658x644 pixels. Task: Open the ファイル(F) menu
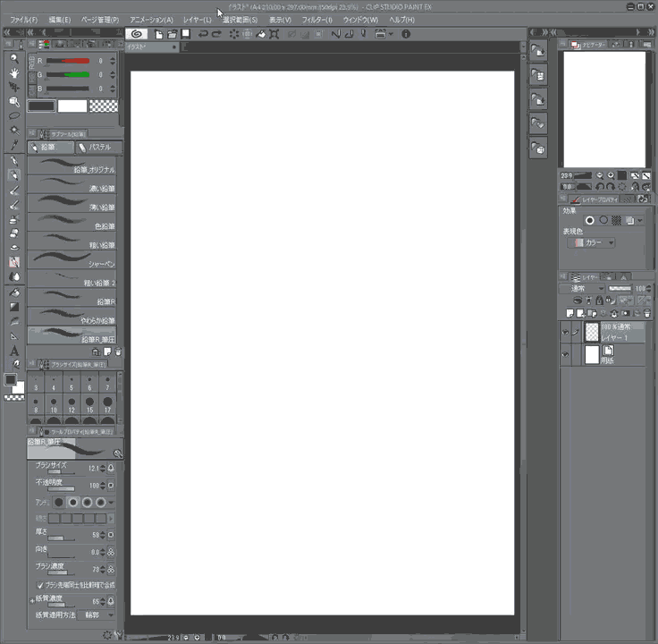(x=24, y=20)
